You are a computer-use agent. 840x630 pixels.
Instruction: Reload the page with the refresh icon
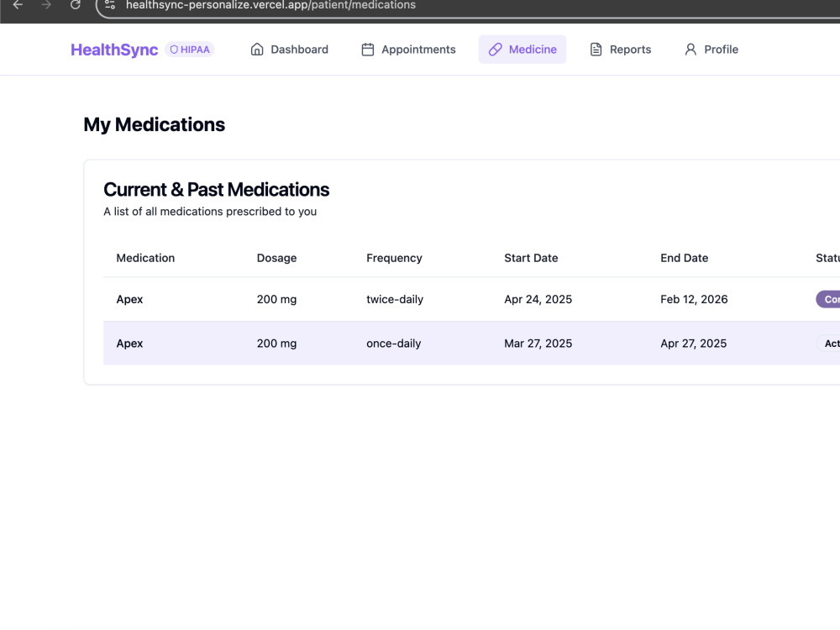[x=76, y=5]
